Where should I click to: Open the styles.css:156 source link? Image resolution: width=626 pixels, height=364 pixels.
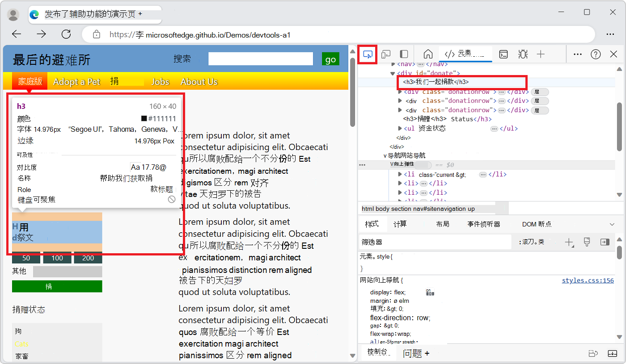(588, 280)
